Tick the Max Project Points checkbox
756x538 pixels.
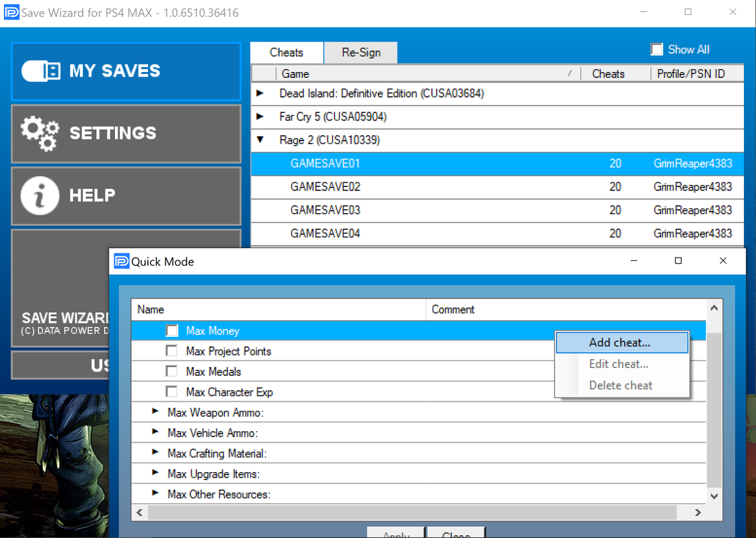pyautogui.click(x=172, y=351)
